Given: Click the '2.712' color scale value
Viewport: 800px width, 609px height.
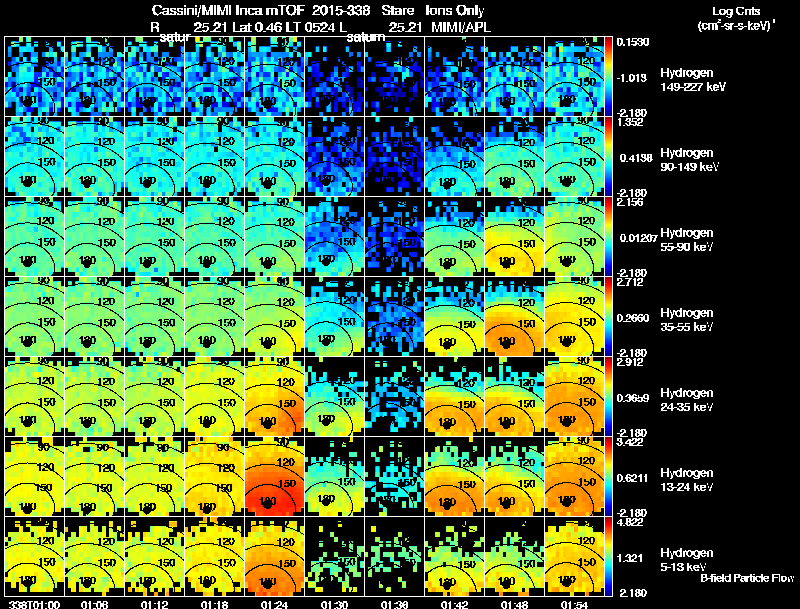Looking at the screenshot, I should (x=630, y=283).
